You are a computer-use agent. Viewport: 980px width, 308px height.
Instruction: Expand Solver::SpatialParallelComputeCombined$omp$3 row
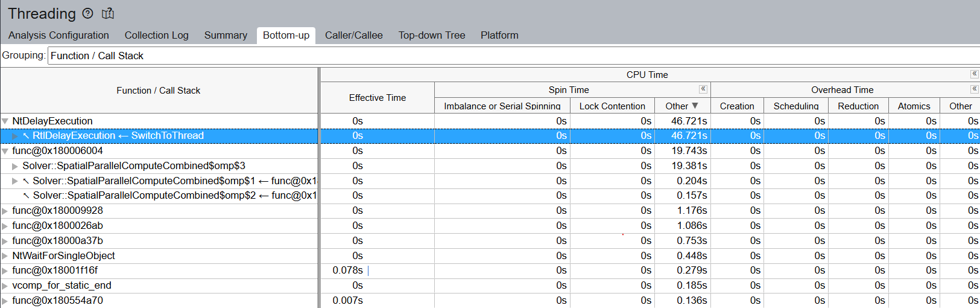click(15, 166)
